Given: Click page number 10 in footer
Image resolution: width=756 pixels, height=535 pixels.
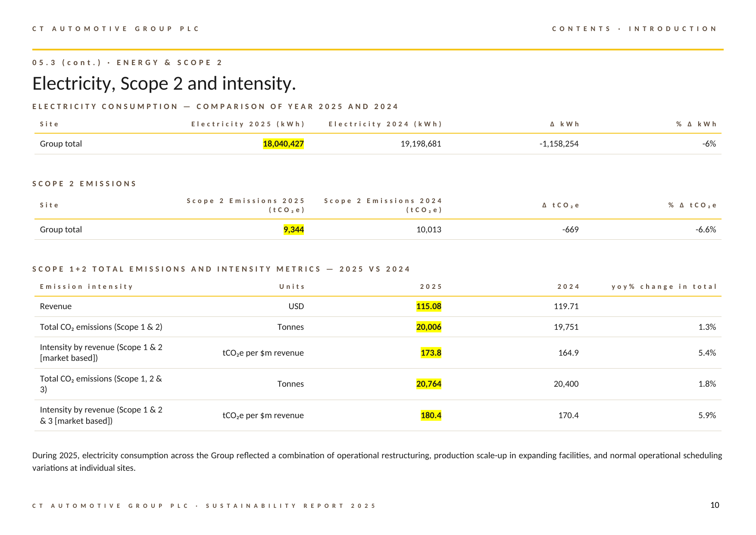Looking at the screenshot, I should click(715, 505).
